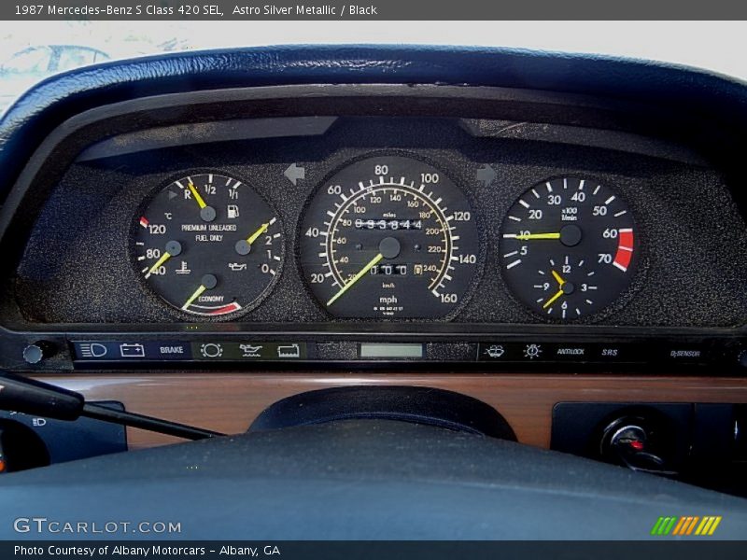Click the fuel gauge 1/2 mark
The image size is (747, 560).
[210, 189]
